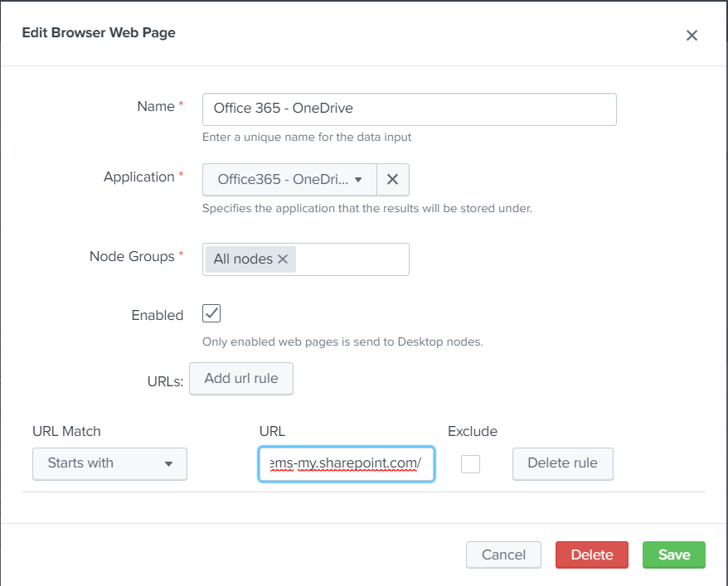Focus the Name field containing Office 365 - OneDrive
The height and width of the screenshot is (586, 728).
tap(409, 109)
